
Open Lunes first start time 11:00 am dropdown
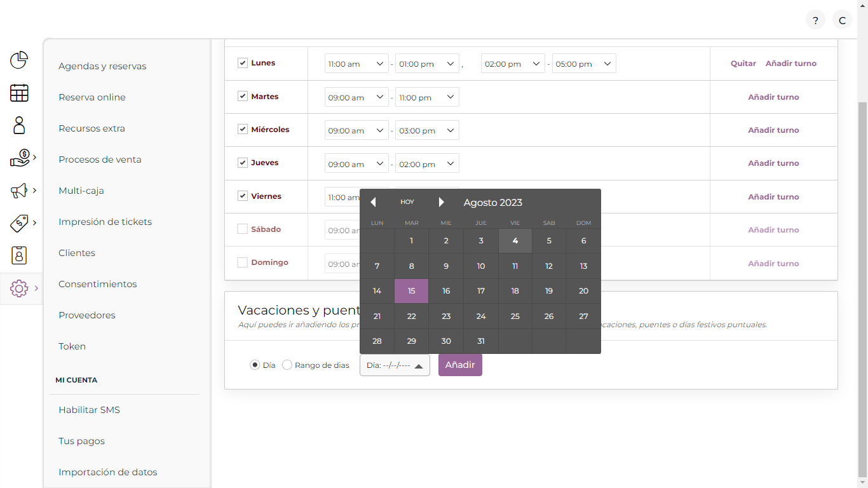356,64
